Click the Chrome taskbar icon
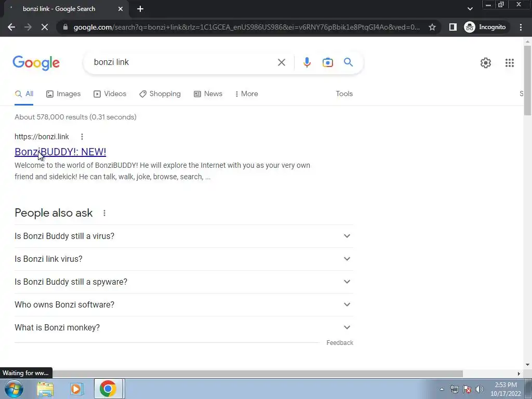Image resolution: width=532 pixels, height=399 pixels. (x=108, y=389)
